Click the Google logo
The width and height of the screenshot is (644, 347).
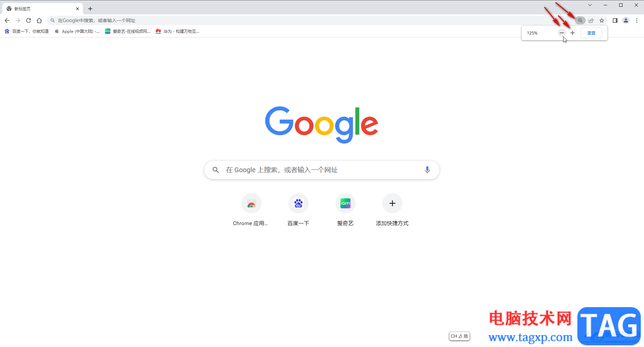pyautogui.click(x=322, y=125)
